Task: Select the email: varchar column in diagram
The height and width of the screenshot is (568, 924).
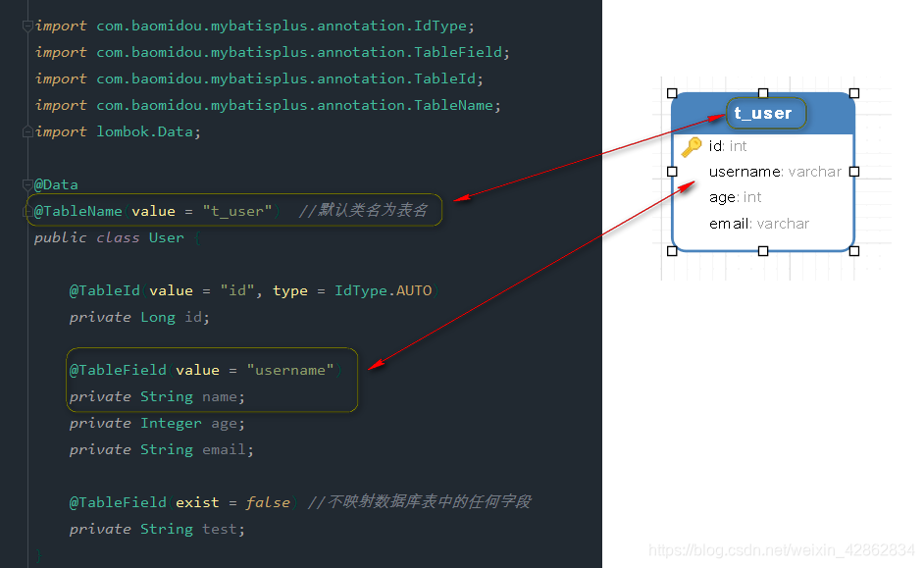Action: point(759,224)
